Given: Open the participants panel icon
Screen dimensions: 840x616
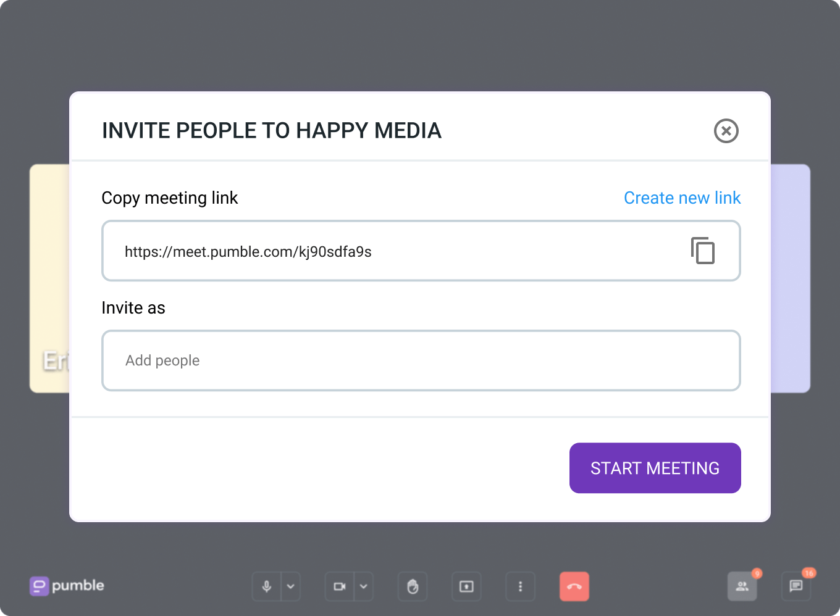Looking at the screenshot, I should [742, 586].
